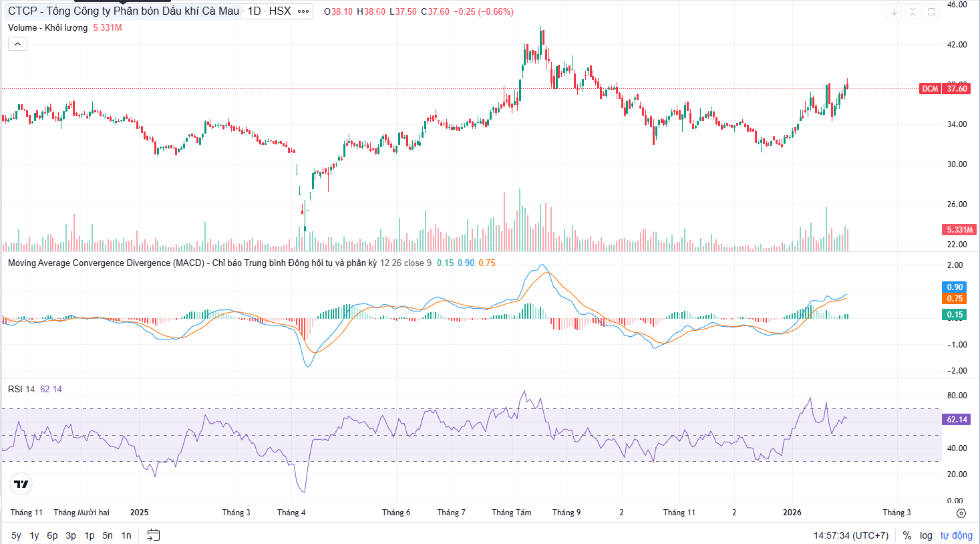Open chart settings gear on the time axis

pos(961,513)
